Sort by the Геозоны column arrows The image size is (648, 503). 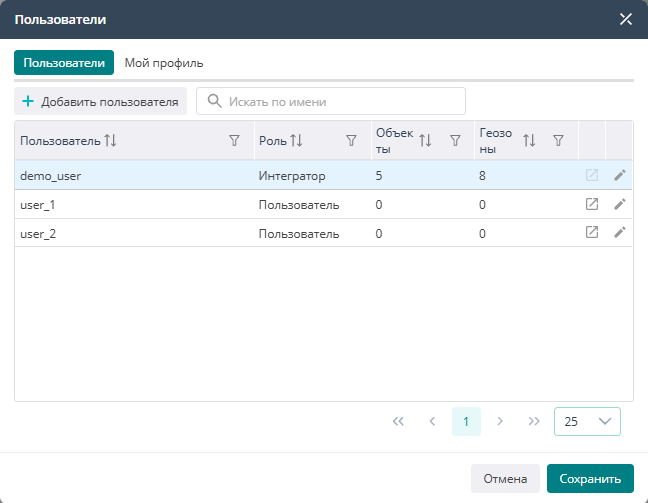click(x=529, y=141)
